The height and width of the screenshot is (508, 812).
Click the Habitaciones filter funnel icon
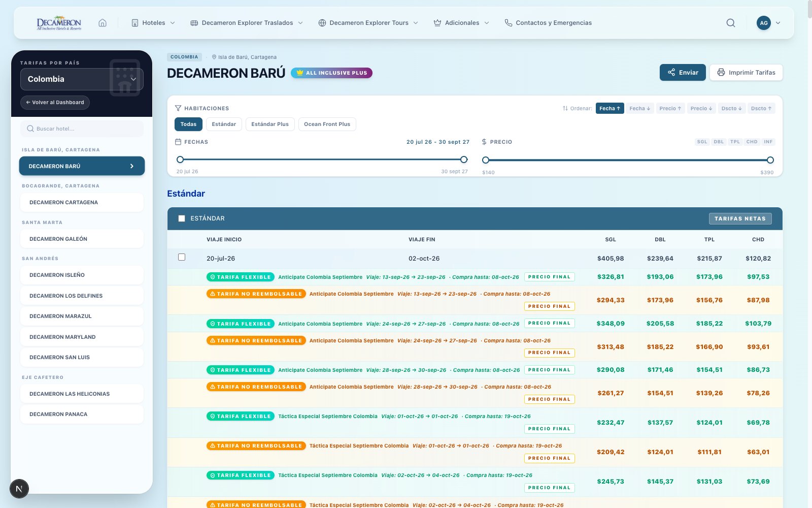pyautogui.click(x=178, y=108)
